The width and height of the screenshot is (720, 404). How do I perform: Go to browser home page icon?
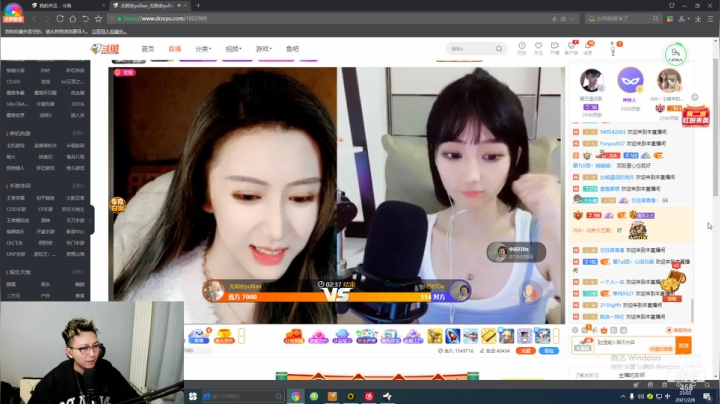tap(73, 19)
